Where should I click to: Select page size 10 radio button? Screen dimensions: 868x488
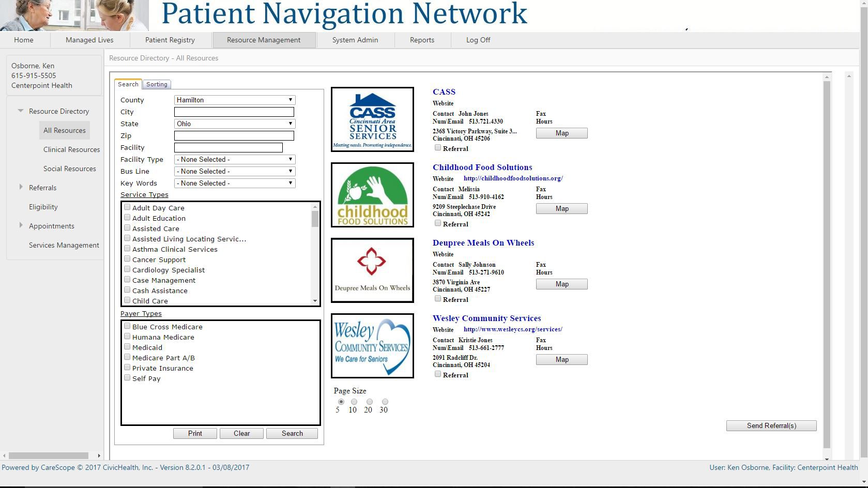(354, 402)
